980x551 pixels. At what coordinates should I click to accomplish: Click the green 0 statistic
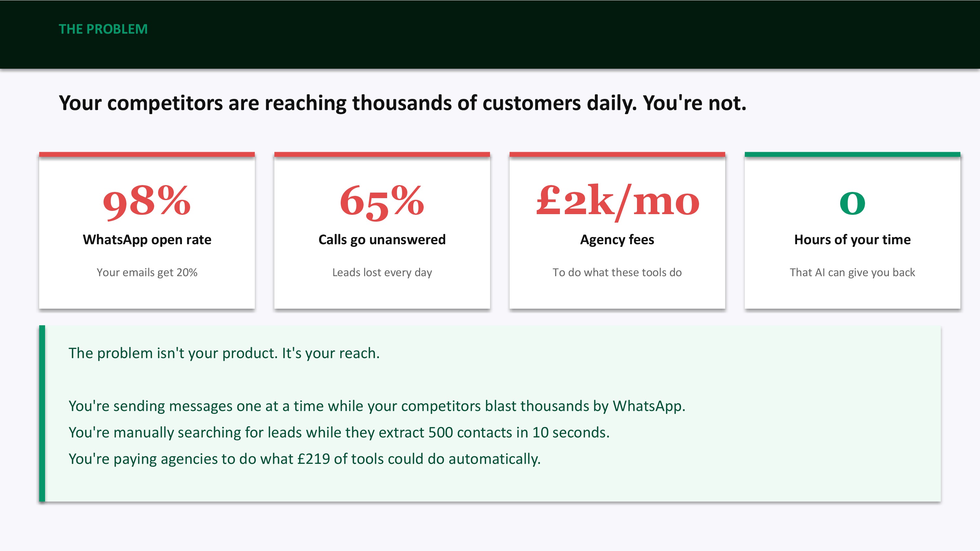coord(852,202)
